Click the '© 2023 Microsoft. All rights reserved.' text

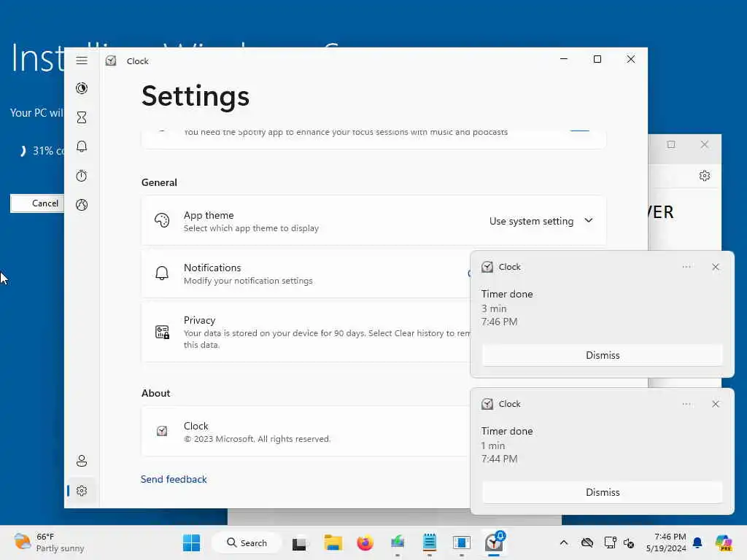click(258, 438)
